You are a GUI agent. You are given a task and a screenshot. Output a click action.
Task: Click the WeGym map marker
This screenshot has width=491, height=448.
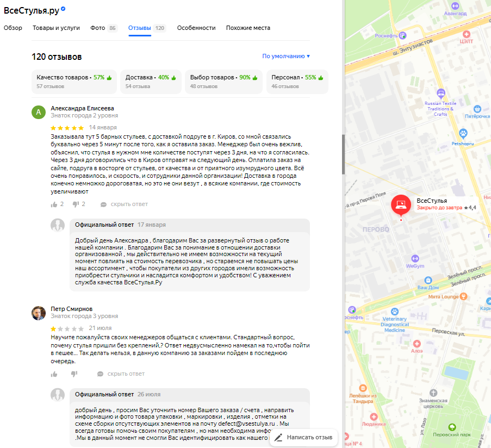tap(415, 259)
